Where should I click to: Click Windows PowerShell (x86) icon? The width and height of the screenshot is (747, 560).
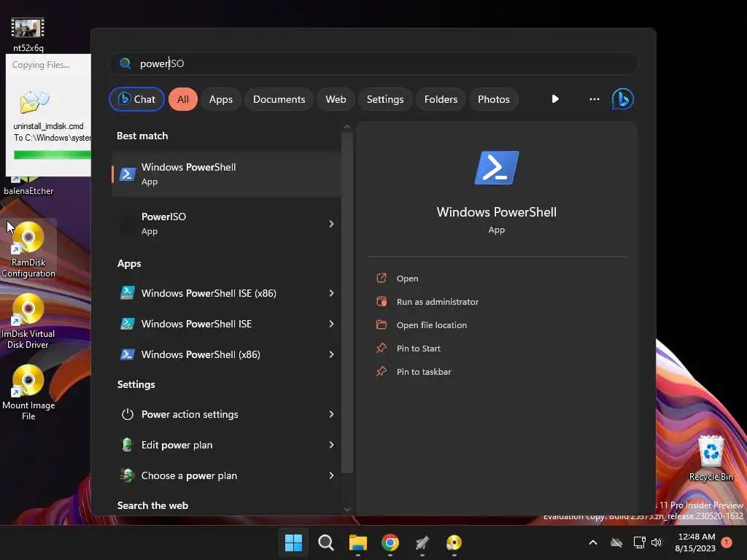127,354
